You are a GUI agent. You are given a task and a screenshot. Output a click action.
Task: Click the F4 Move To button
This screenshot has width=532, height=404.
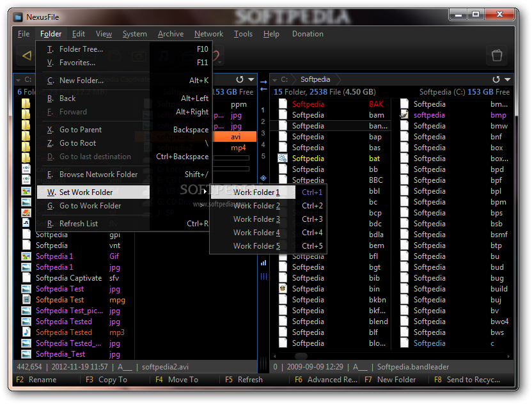176,380
